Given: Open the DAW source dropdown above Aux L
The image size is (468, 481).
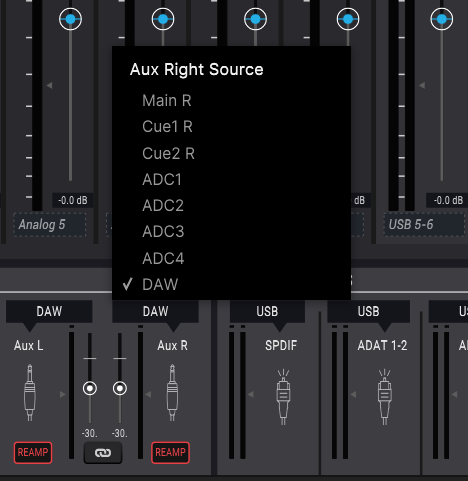Looking at the screenshot, I should 49,311.
